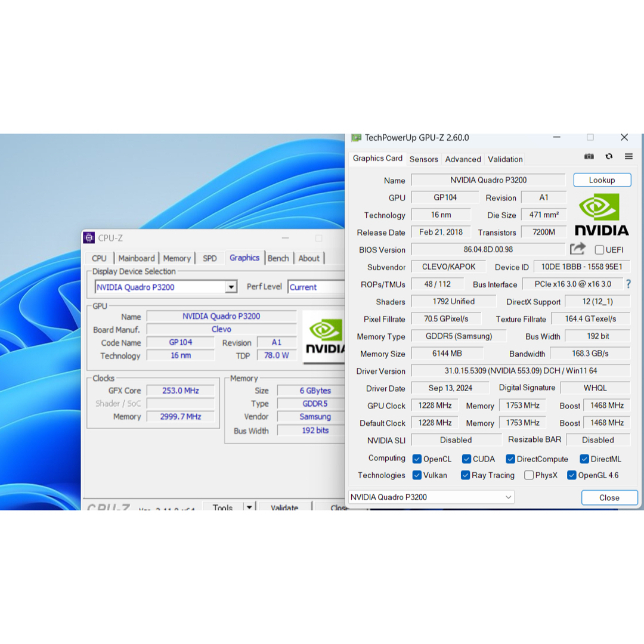The width and height of the screenshot is (644, 644).
Task: Click the Shaders 1792 Unified value
Action: pos(453,301)
